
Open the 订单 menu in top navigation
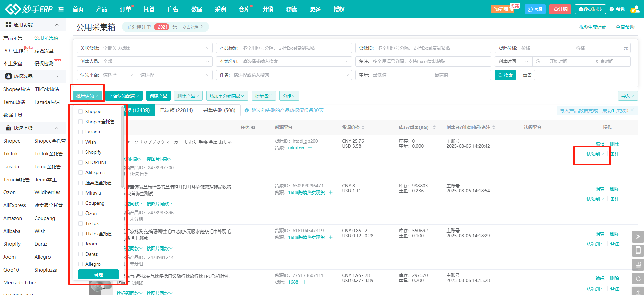click(x=125, y=9)
